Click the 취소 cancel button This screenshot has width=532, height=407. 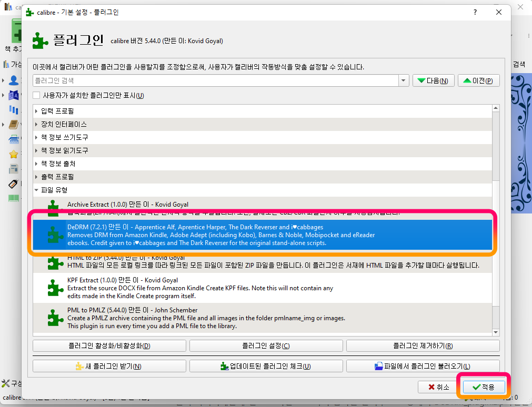[x=439, y=387]
